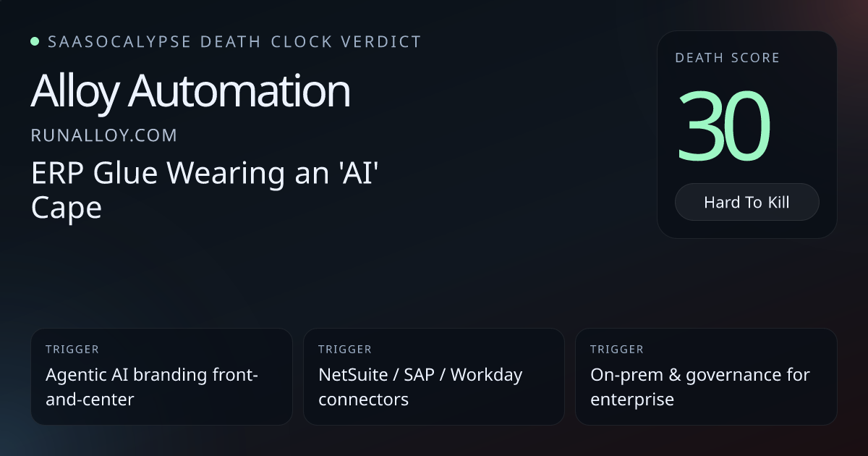Click the word "Cape" in the tagline
868x456 pixels.
[66, 208]
